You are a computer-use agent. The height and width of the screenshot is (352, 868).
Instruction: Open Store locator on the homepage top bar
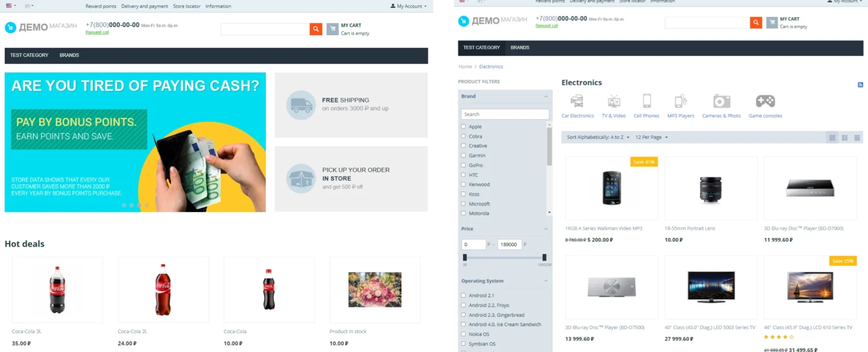186,6
